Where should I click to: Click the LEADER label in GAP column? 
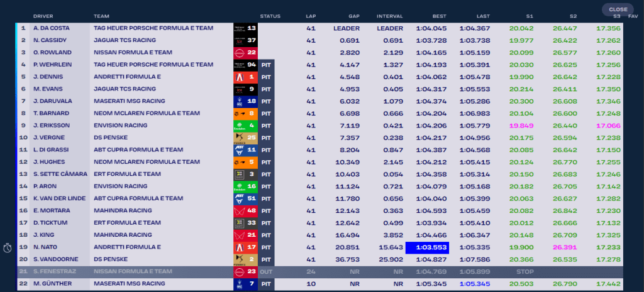347,28
